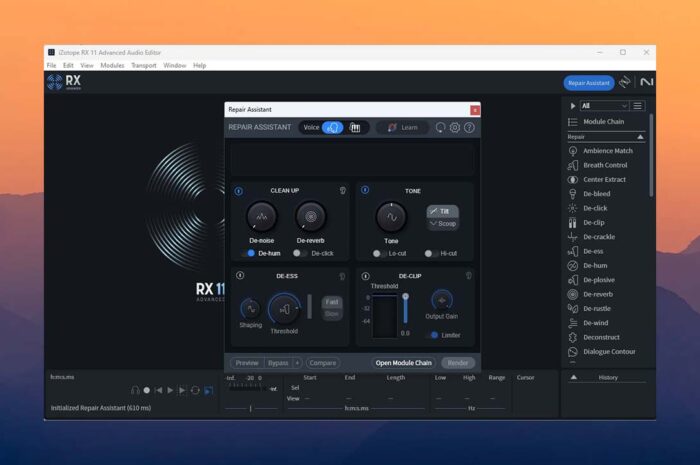
Task: Click the Bypass button
Action: [x=278, y=363]
